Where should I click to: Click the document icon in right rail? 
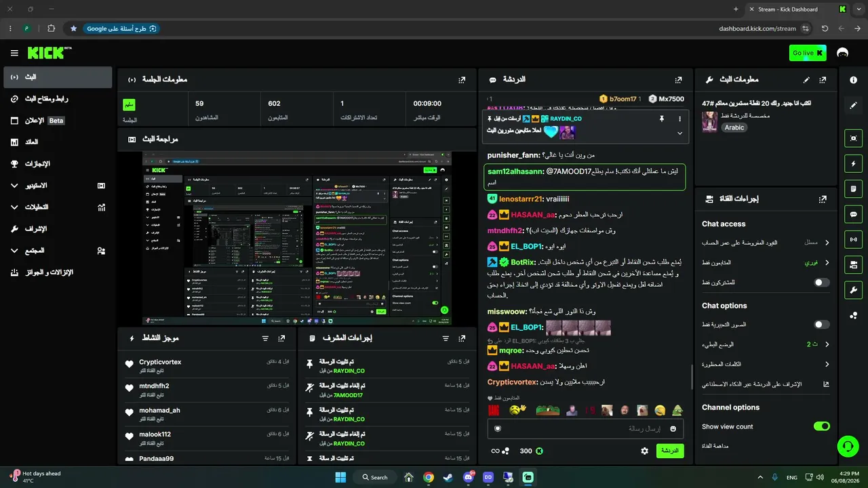point(853,188)
